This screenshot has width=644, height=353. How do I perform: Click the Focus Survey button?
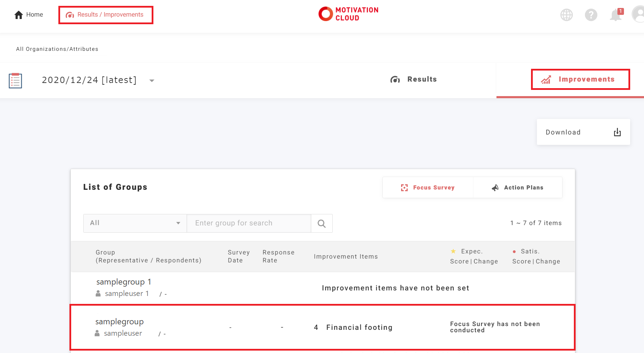(428, 187)
